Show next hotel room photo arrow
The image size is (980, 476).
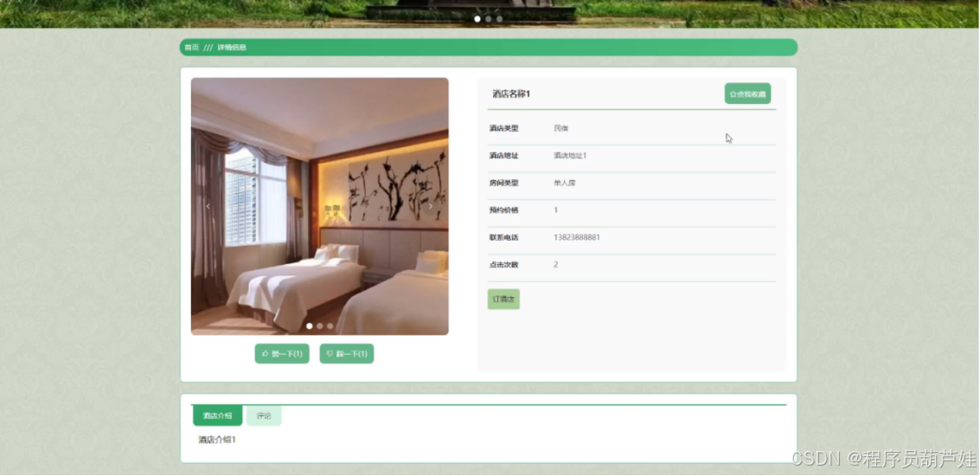430,206
